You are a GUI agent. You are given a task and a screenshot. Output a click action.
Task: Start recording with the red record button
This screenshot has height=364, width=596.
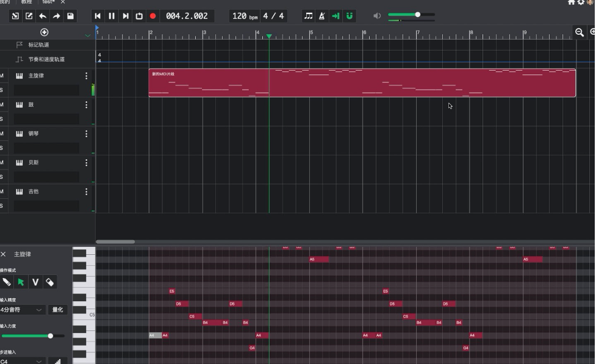[x=153, y=16]
